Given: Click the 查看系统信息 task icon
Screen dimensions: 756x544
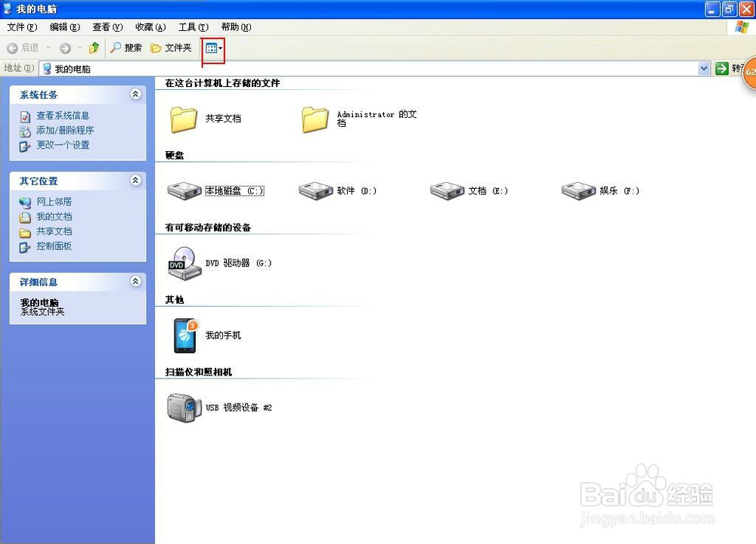Looking at the screenshot, I should (25, 116).
